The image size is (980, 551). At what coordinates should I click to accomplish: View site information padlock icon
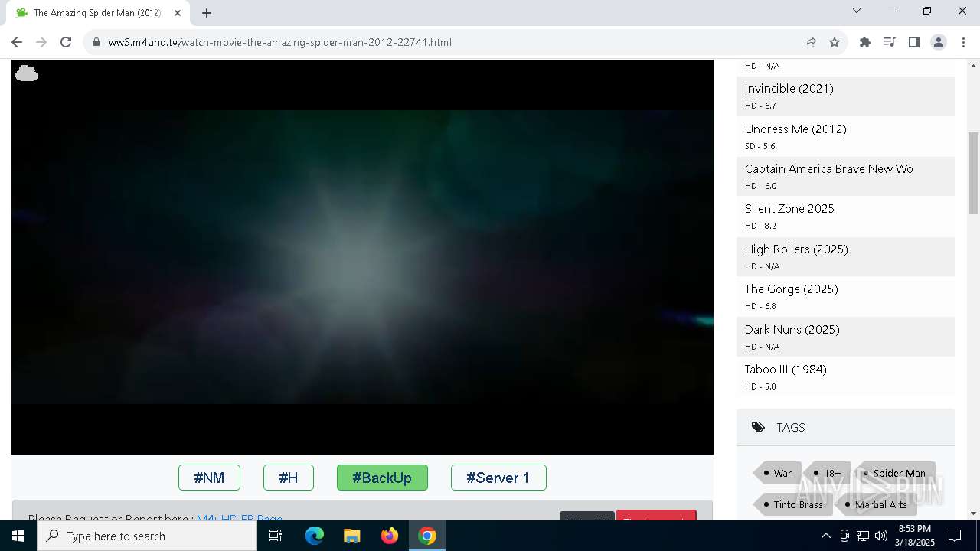(96, 42)
